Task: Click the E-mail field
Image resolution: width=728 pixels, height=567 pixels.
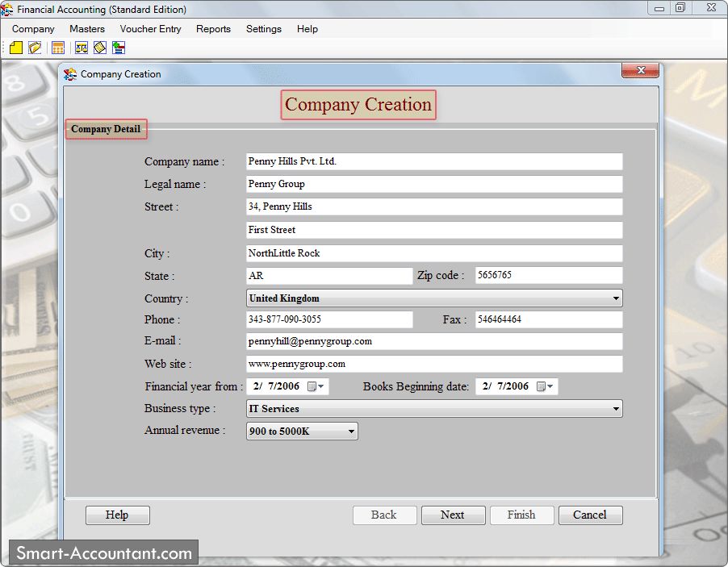Action: coord(434,341)
